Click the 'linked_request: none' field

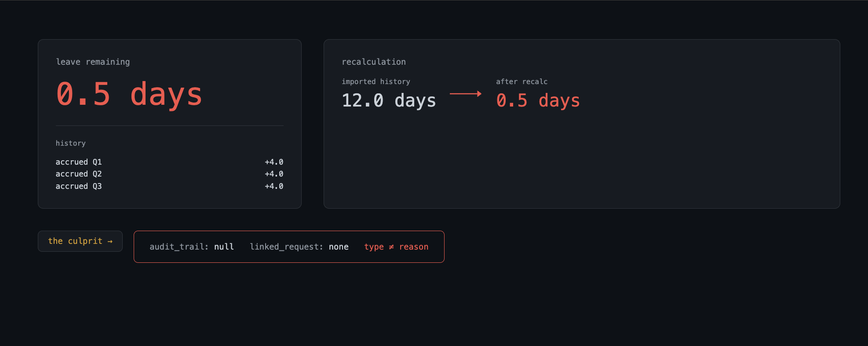tap(299, 247)
